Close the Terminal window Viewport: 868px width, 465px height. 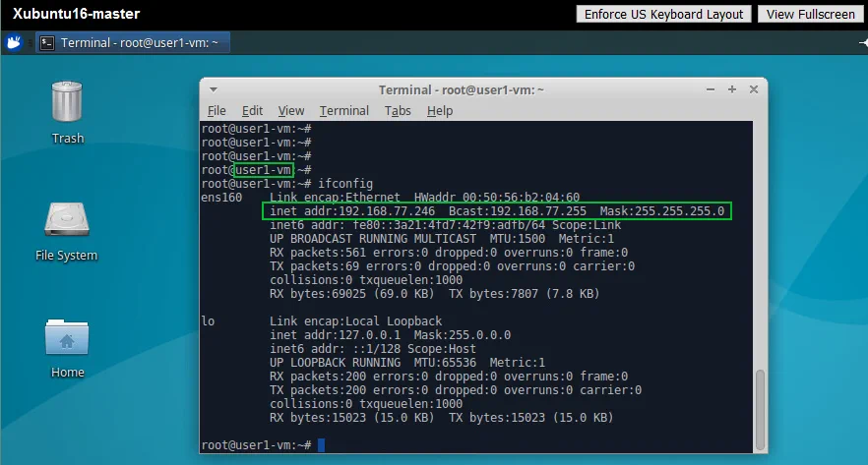coord(753,89)
